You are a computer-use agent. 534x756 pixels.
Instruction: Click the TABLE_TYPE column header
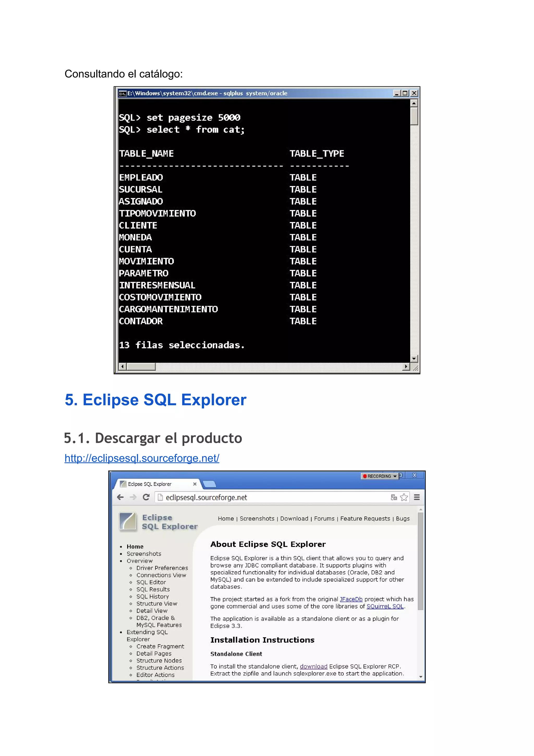click(317, 154)
